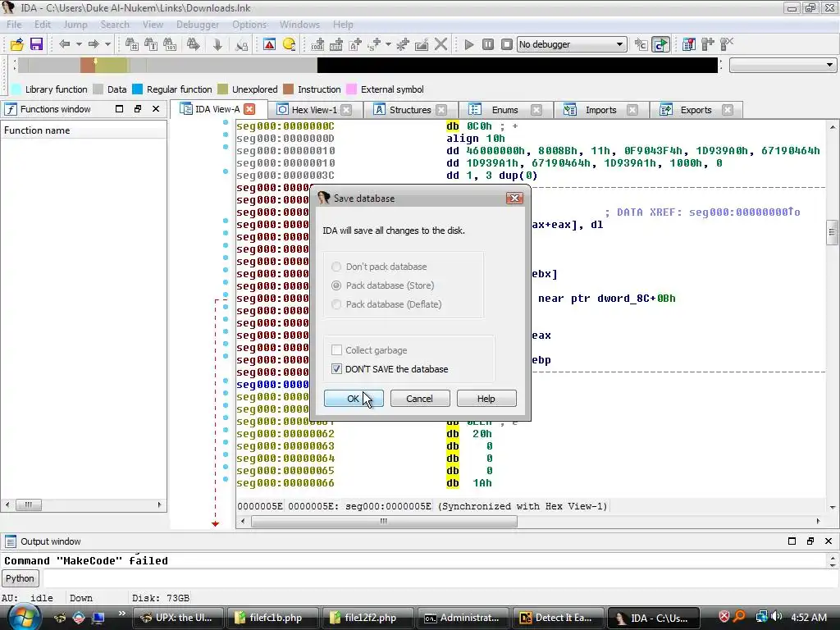The image size is (840, 630).
Task: Select the Pack database (Deflate) option
Action: (336, 304)
